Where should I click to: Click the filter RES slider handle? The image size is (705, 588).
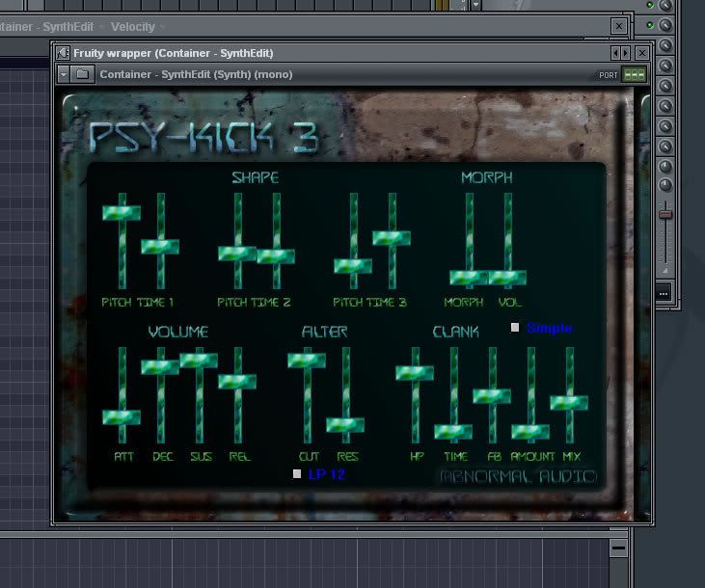[x=345, y=425]
